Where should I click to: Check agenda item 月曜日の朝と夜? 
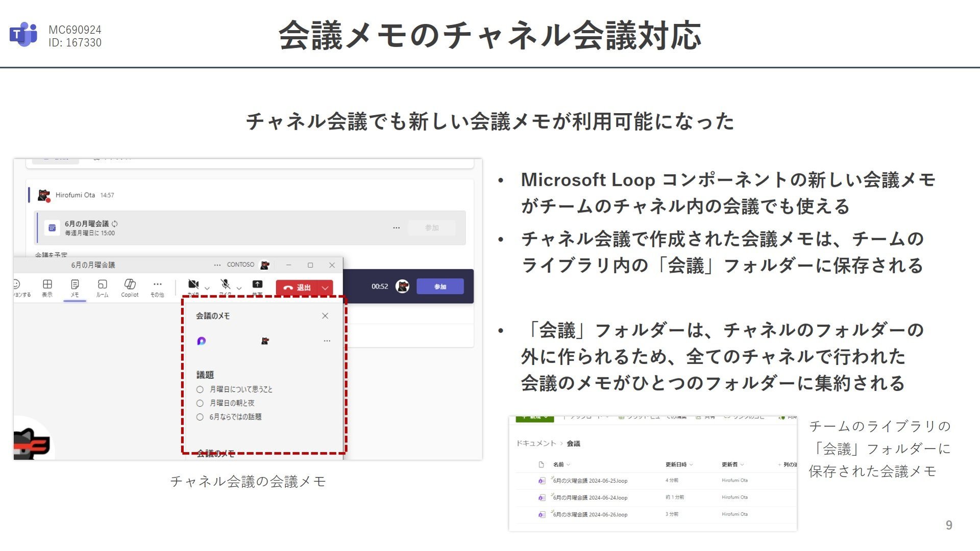pos(200,403)
